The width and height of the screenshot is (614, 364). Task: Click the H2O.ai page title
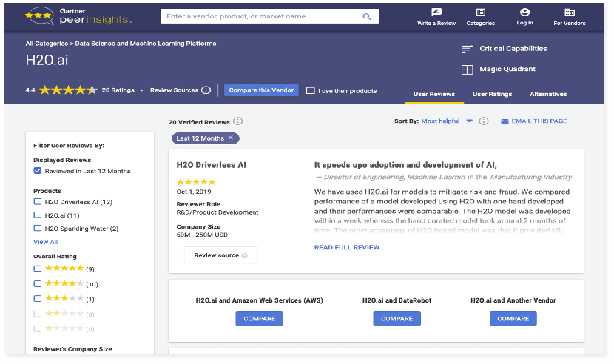tap(47, 60)
